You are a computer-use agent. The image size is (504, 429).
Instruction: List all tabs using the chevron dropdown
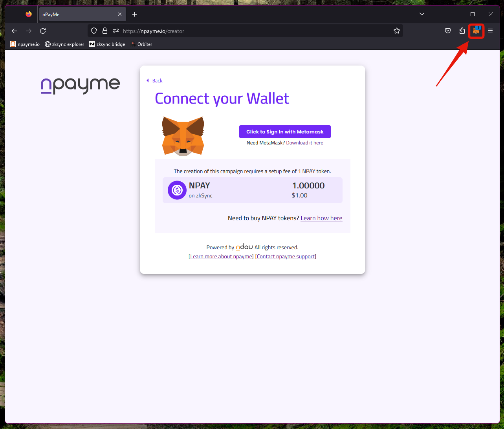pyautogui.click(x=422, y=14)
